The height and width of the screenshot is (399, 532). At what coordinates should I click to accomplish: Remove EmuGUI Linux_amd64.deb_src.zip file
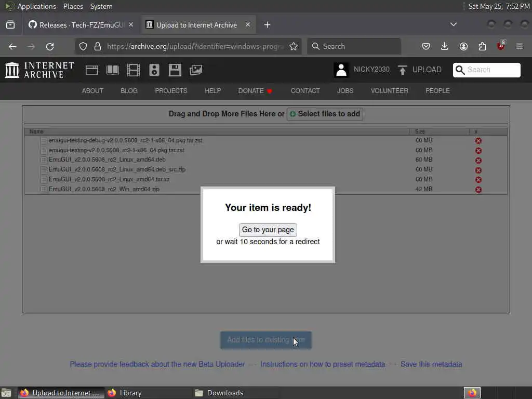pos(478,170)
